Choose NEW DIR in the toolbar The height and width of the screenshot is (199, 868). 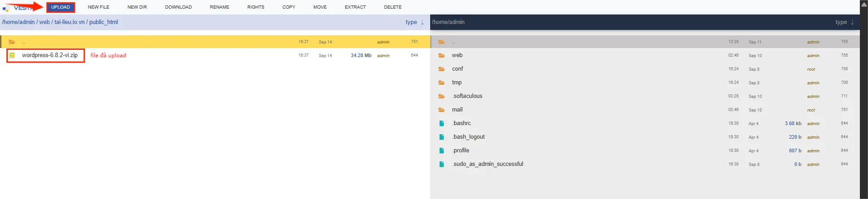[137, 7]
